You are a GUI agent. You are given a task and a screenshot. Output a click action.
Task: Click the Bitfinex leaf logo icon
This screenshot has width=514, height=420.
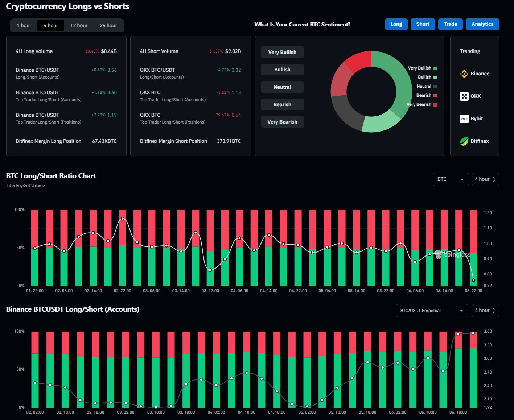pos(464,141)
